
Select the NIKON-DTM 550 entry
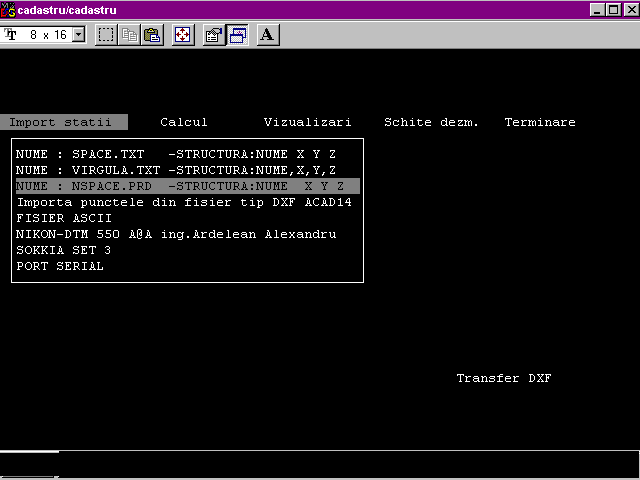[x=176, y=234]
